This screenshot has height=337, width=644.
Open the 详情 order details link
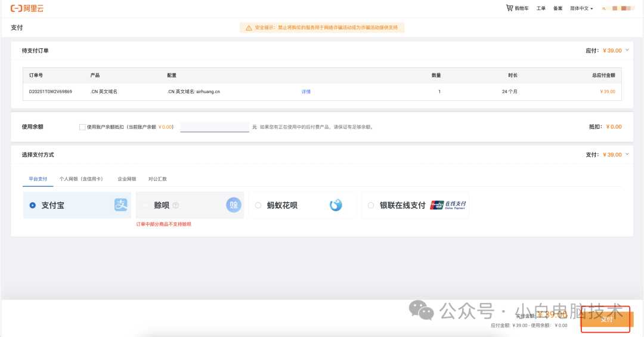pyautogui.click(x=306, y=92)
